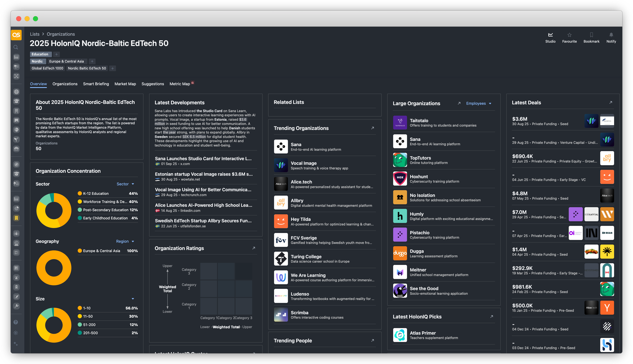
Task: Click the QS logo icon
Action: coord(16,35)
